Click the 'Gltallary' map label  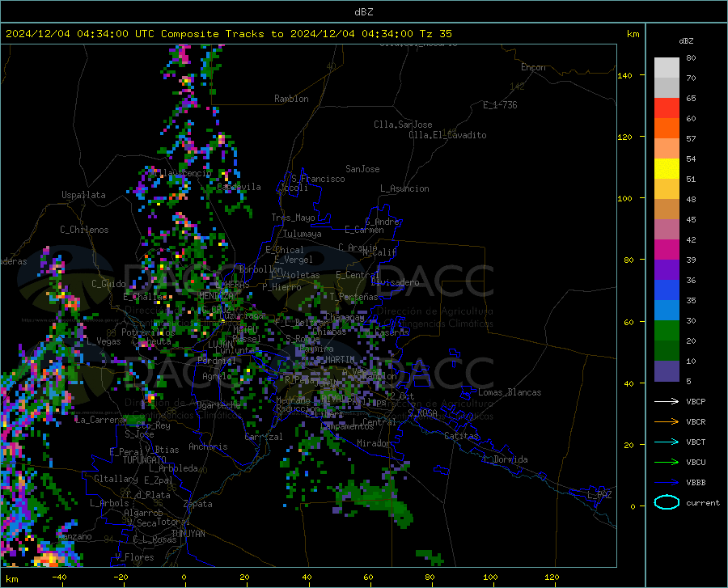tap(116, 479)
